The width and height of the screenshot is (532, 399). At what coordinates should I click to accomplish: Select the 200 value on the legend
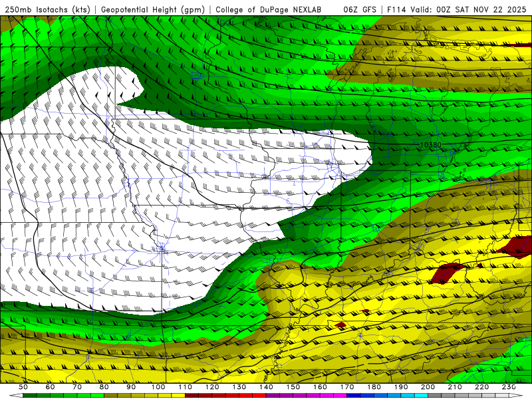[x=428, y=387]
